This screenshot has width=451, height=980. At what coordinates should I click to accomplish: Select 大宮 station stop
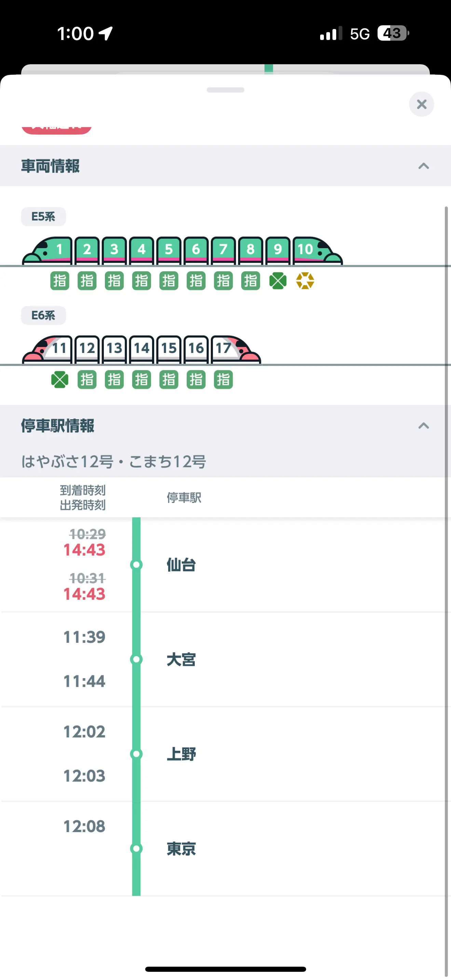click(181, 659)
